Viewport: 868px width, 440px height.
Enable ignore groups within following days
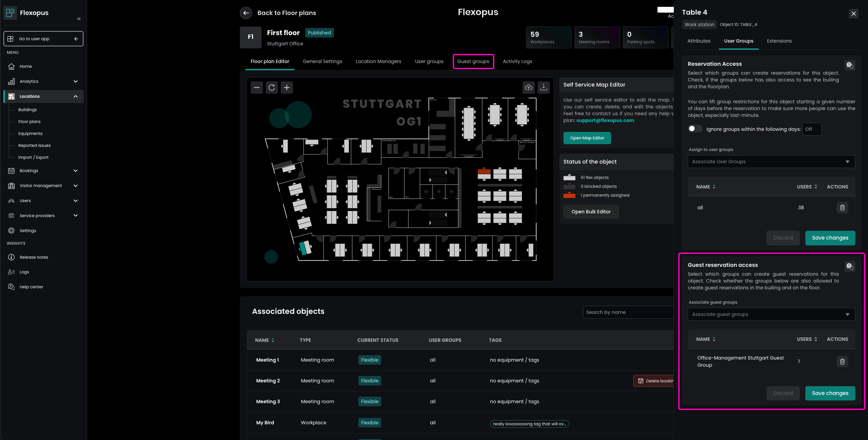(x=695, y=129)
